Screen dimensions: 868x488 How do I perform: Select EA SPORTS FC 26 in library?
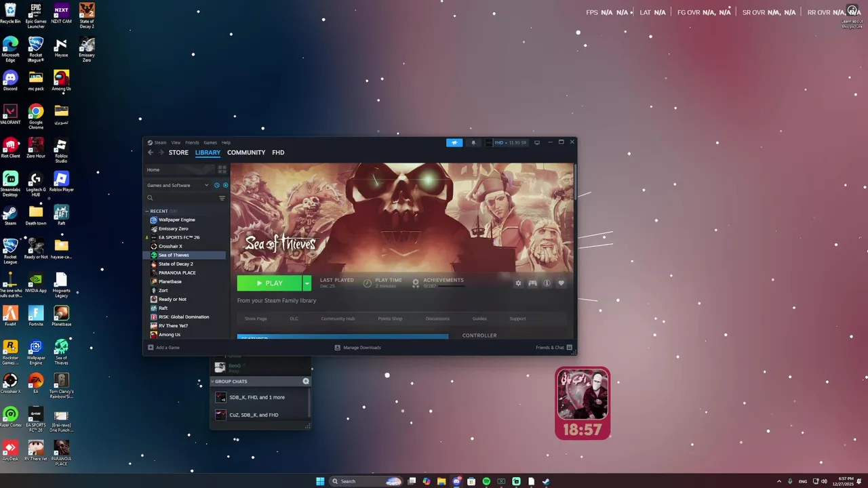(179, 237)
